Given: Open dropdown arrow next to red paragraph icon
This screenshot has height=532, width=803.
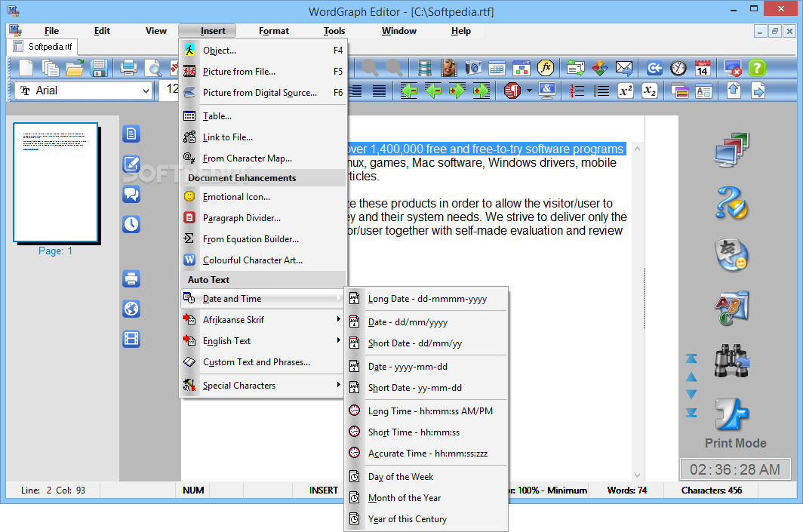Looking at the screenshot, I should (529, 91).
